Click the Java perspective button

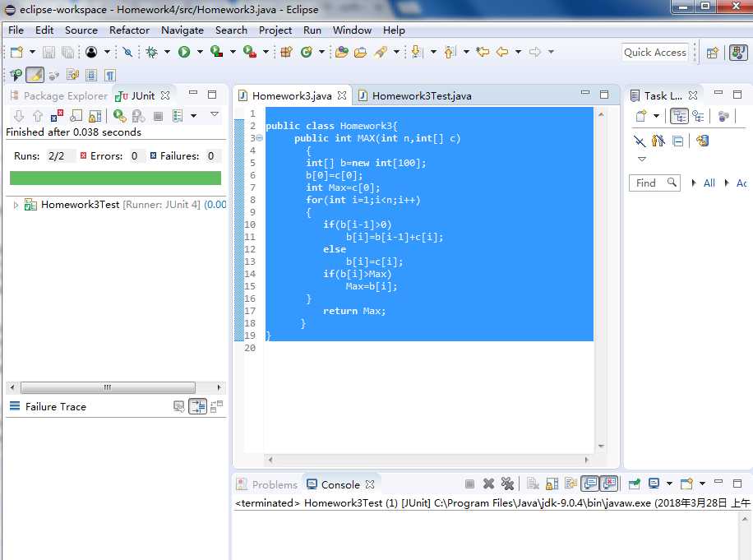[738, 53]
